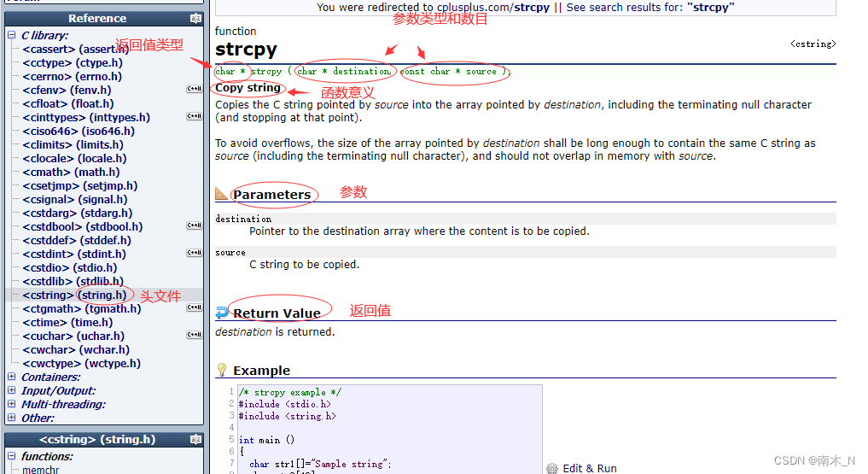Click the C++11 badge next to cuchar
Viewport: 868px width, 474px height.
coord(195,335)
